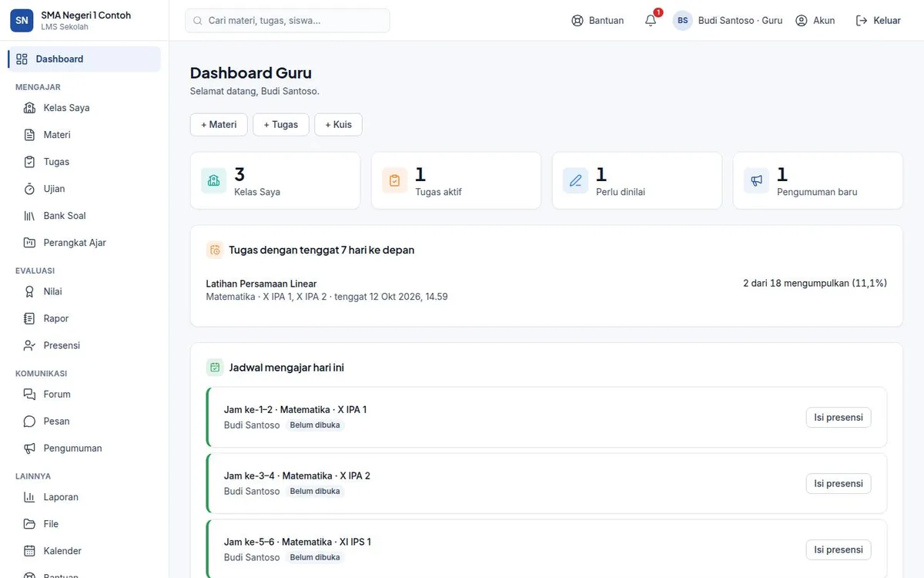Click the Akun link in header
Viewport: 924px width, 578px height.
click(x=815, y=21)
